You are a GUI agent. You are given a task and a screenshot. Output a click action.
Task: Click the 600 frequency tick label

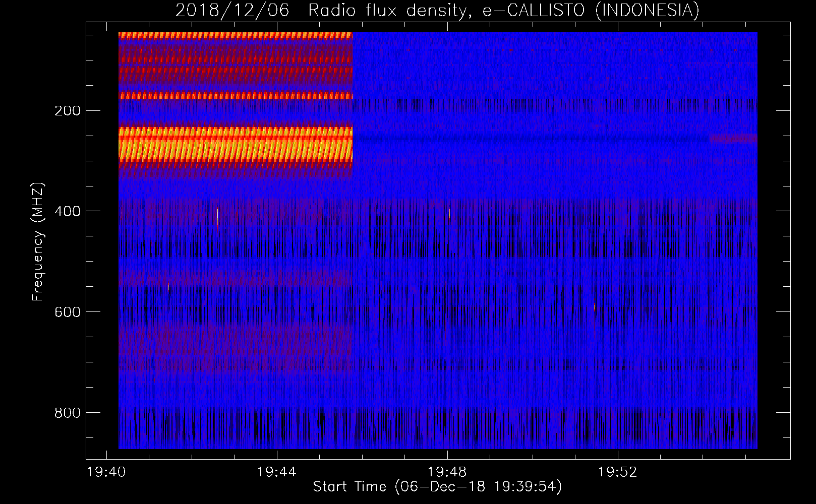[68, 312]
